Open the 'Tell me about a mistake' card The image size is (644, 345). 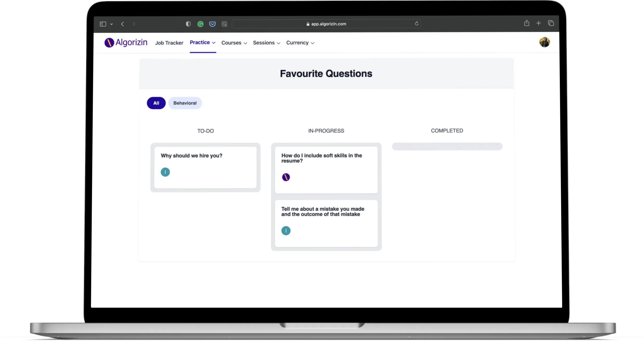coord(326,223)
